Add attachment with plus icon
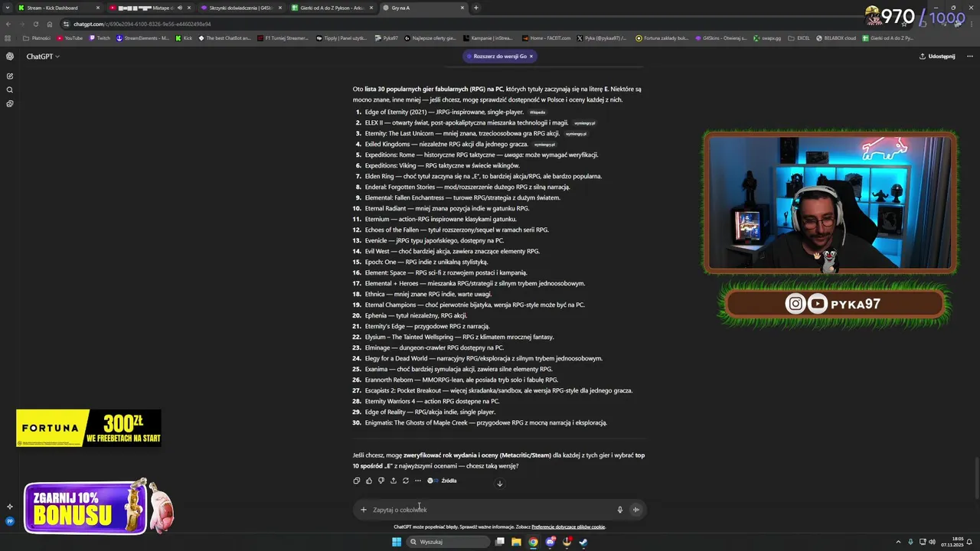 tap(364, 510)
